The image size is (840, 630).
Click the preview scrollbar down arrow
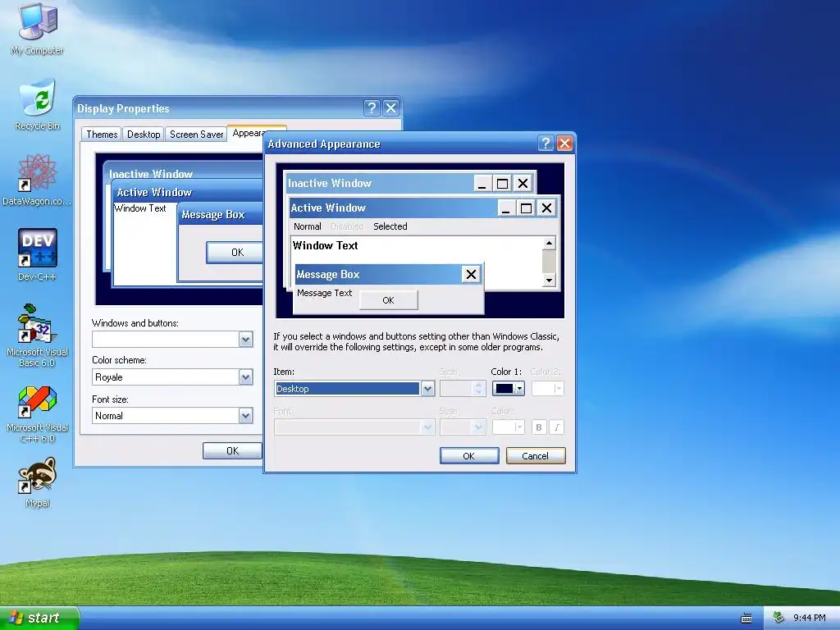pyautogui.click(x=549, y=281)
